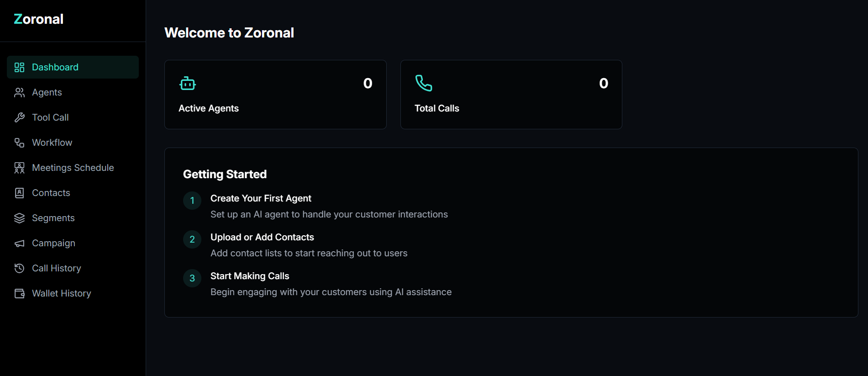Click the Campaign megaphone icon
Screen dimensions: 868x376
click(x=19, y=244)
